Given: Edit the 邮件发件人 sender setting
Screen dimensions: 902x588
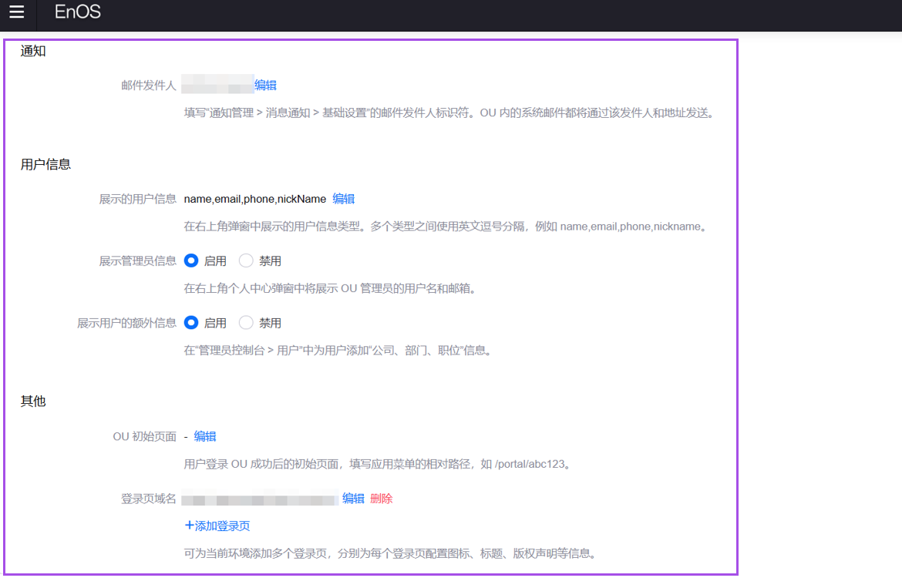Looking at the screenshot, I should [265, 85].
